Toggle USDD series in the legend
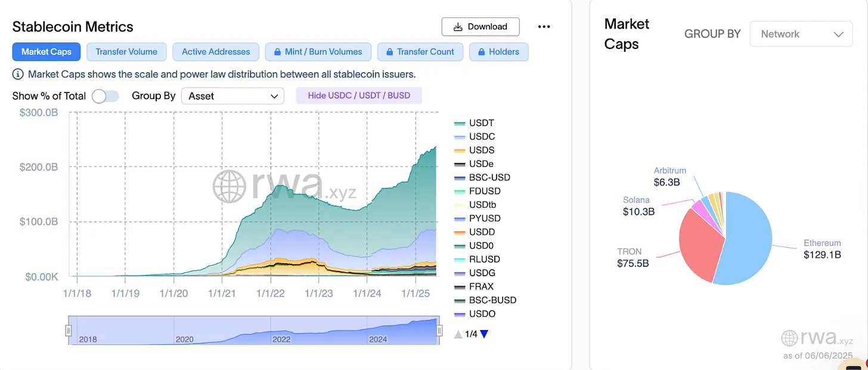The width and height of the screenshot is (868, 370). click(473, 232)
